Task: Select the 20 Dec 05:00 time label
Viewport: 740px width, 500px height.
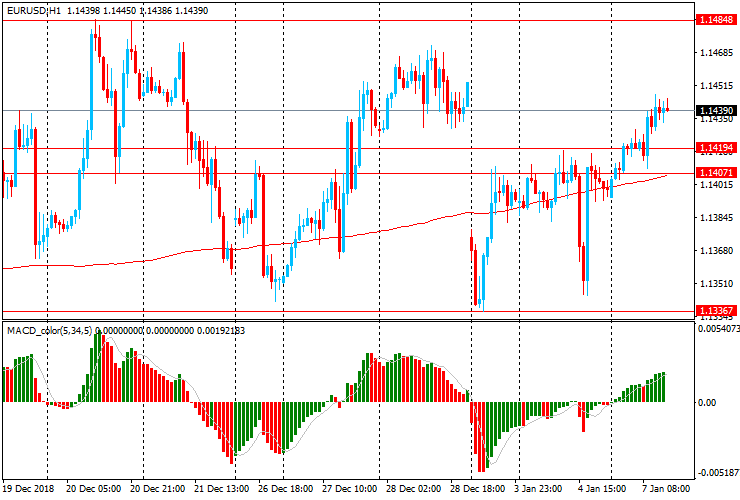Action: [x=94, y=489]
